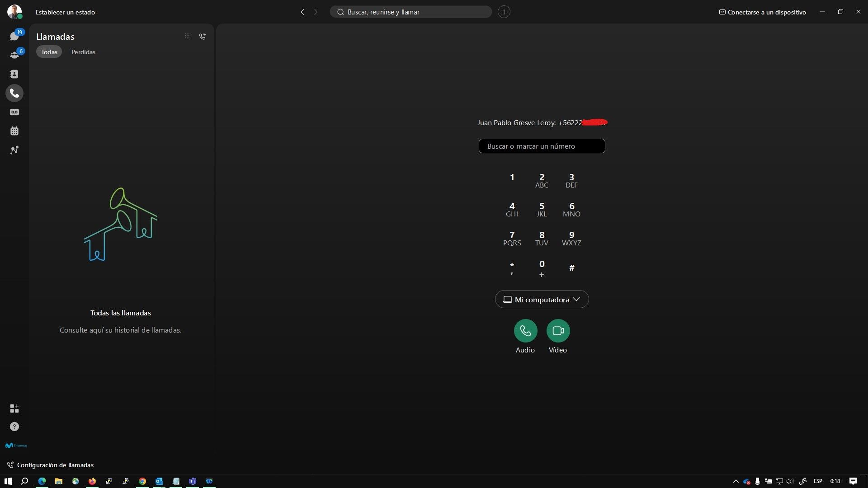Screen dimensions: 868x488
Task: Open the Teams communities icon with badge 6
Action: (x=14, y=55)
